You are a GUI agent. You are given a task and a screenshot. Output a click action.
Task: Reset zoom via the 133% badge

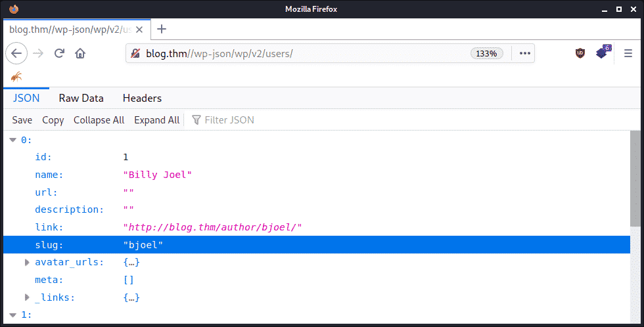[486, 53]
